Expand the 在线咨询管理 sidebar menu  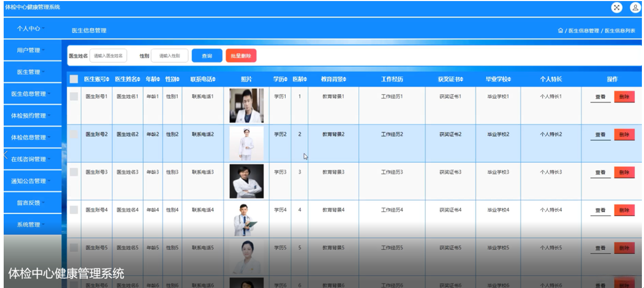pos(32,159)
